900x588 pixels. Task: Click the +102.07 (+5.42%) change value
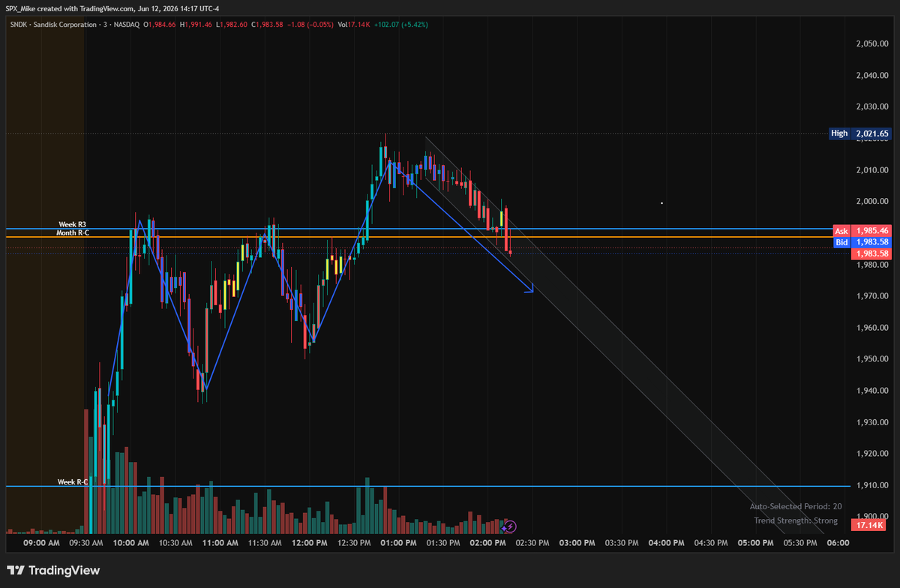[401, 25]
